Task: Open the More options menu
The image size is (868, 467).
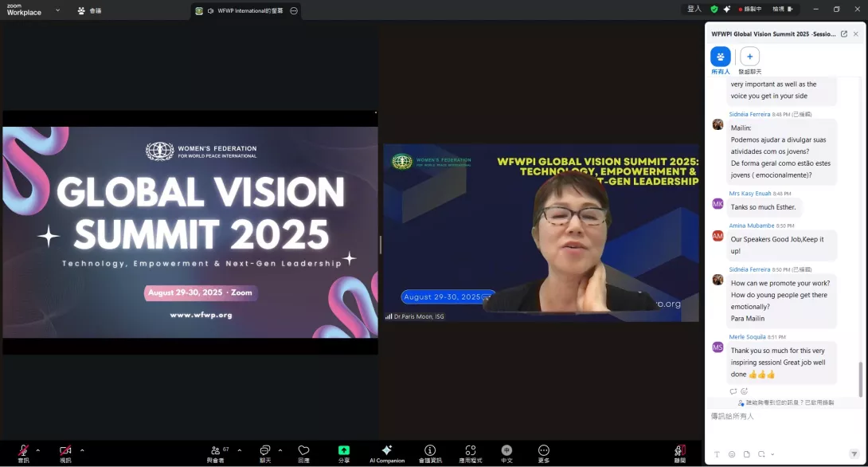Action: (544, 453)
